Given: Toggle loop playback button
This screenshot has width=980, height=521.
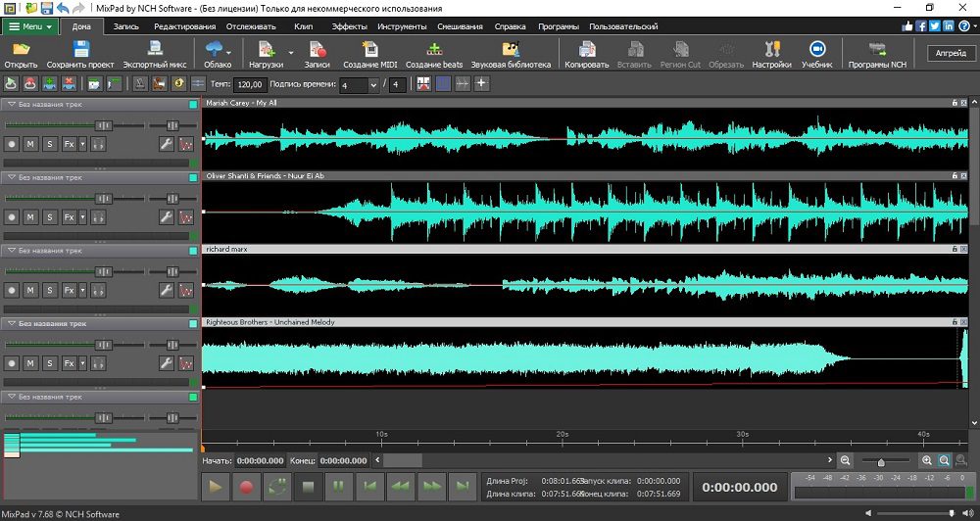Looking at the screenshot, I should click(277, 487).
